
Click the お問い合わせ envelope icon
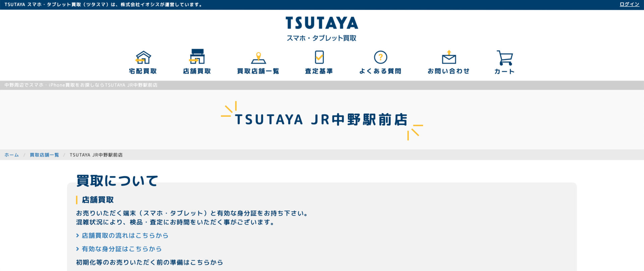(449, 57)
